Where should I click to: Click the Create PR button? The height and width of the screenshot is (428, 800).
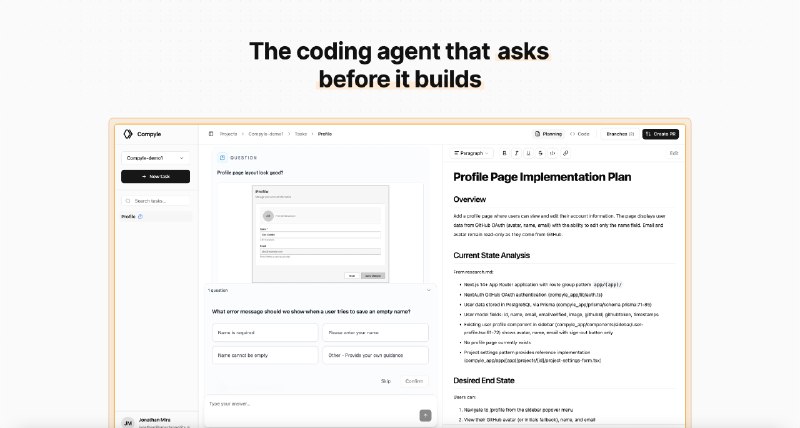tap(660, 133)
